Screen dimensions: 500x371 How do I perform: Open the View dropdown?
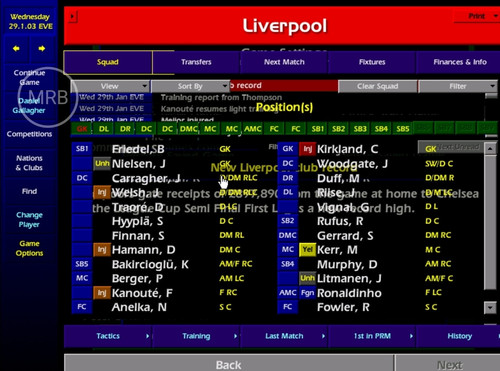110,86
